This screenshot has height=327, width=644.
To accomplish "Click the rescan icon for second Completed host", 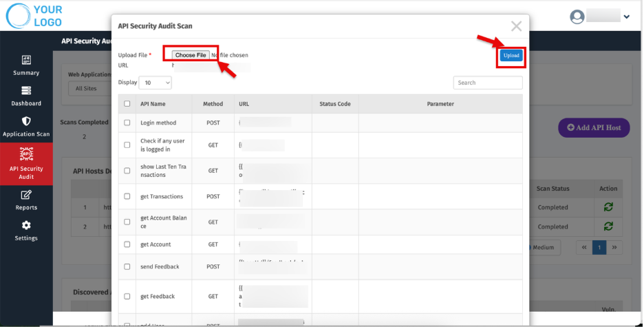I will (x=608, y=226).
